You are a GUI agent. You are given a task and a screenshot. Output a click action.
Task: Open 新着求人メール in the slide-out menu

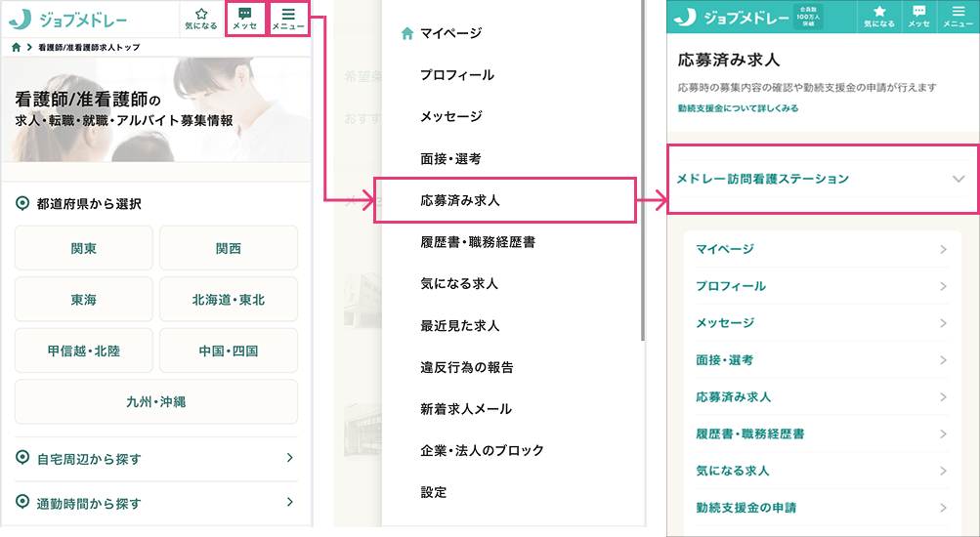point(466,409)
